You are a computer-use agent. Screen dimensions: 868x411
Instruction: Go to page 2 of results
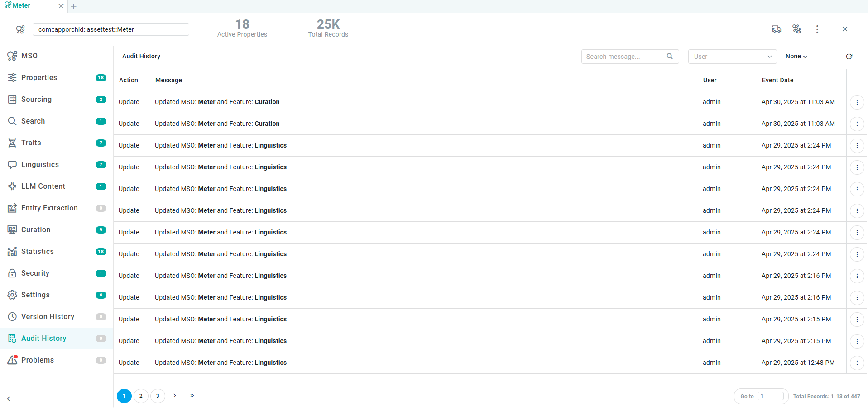click(x=141, y=396)
